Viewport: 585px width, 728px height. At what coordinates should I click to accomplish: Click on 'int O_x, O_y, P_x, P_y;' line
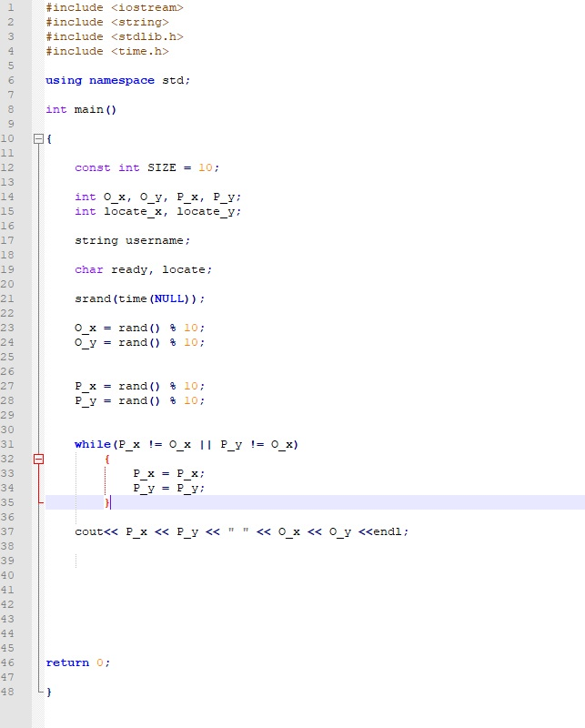pyautogui.click(x=158, y=197)
